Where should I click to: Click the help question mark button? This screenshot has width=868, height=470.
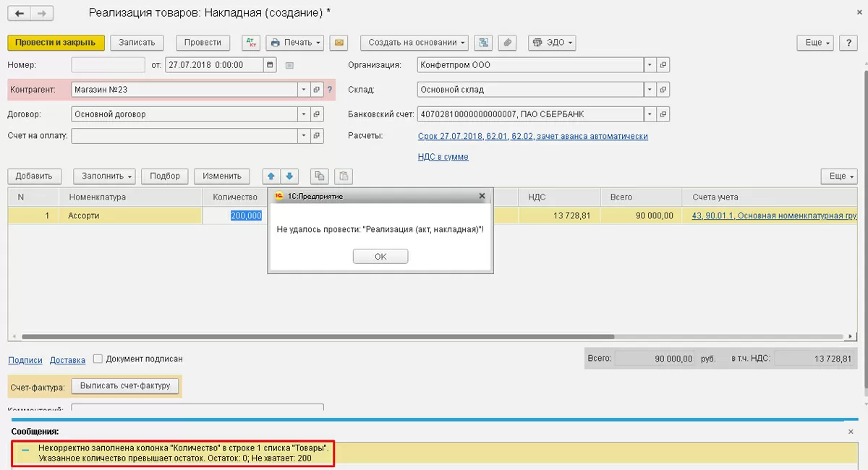click(x=848, y=43)
